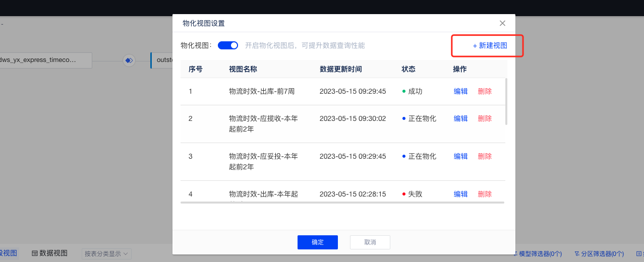The width and height of the screenshot is (644, 262).
Task: Switch to the 数据视图 tab
Action: point(49,253)
